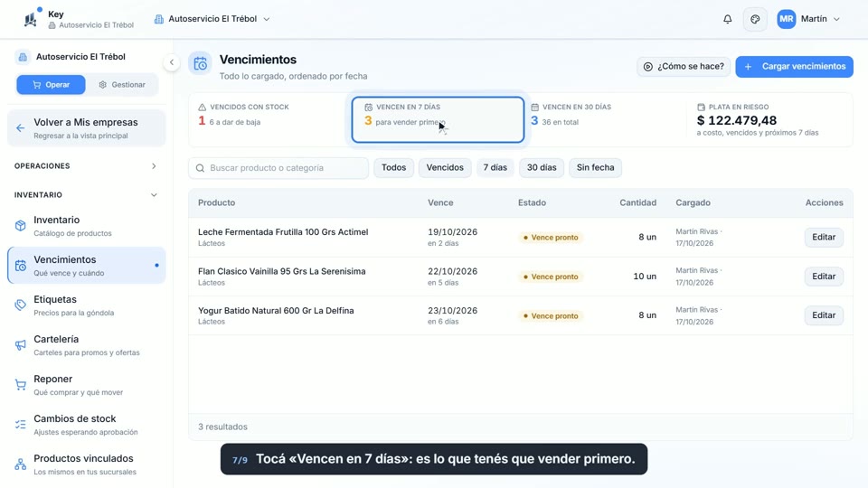Edit the Yogur Batido Natural row
868x488 pixels.
[824, 314]
